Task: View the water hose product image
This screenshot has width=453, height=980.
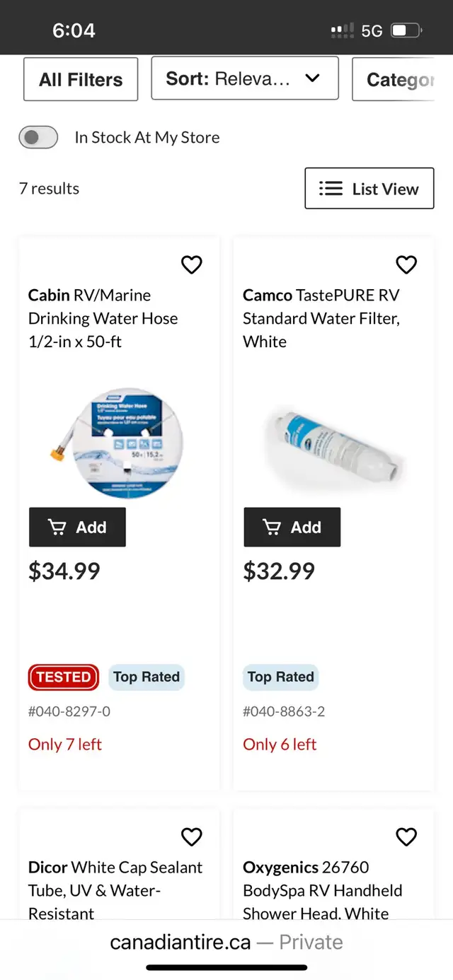Action: pos(116,443)
